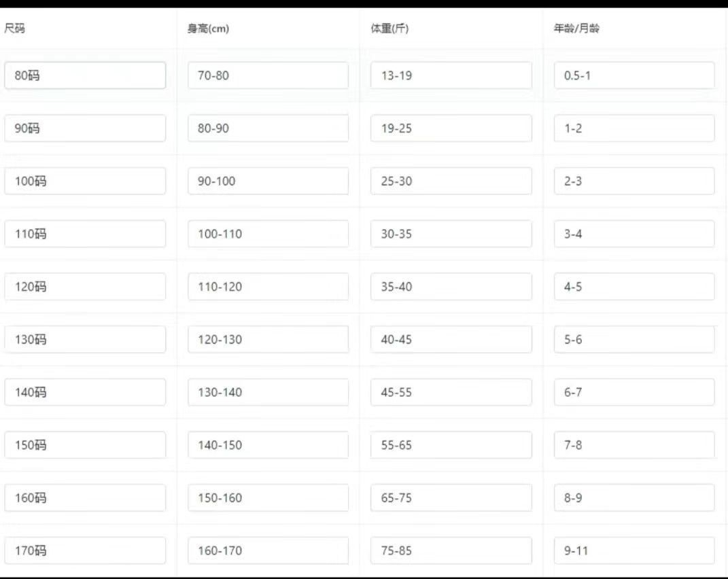This screenshot has width=728, height=579.
Task: Focus the age field showing 4-5
Action: point(634,287)
